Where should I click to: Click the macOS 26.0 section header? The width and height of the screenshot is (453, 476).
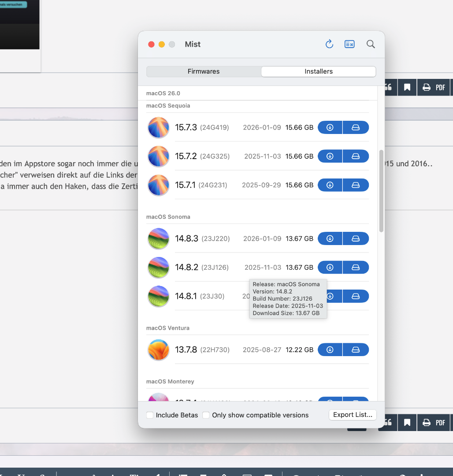[x=163, y=93]
